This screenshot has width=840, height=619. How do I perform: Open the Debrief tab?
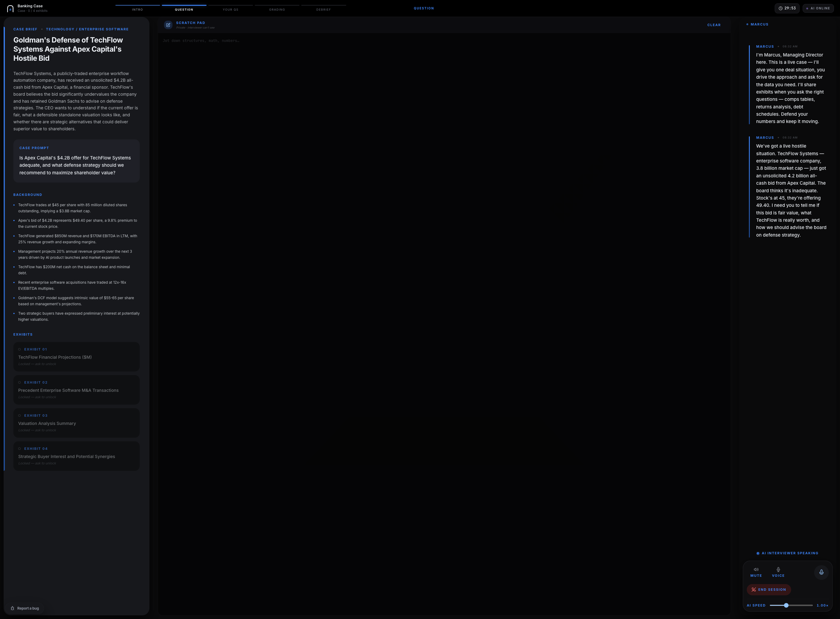click(x=323, y=9)
